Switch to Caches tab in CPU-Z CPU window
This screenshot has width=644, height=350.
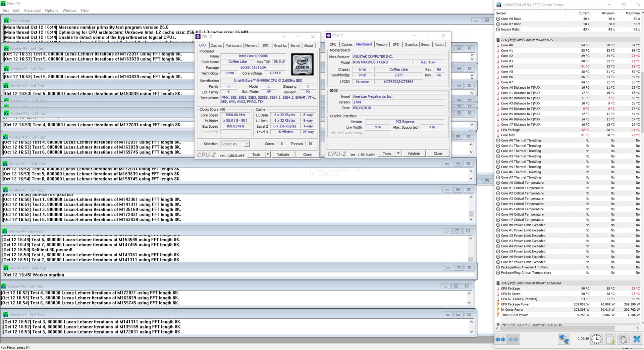point(216,46)
